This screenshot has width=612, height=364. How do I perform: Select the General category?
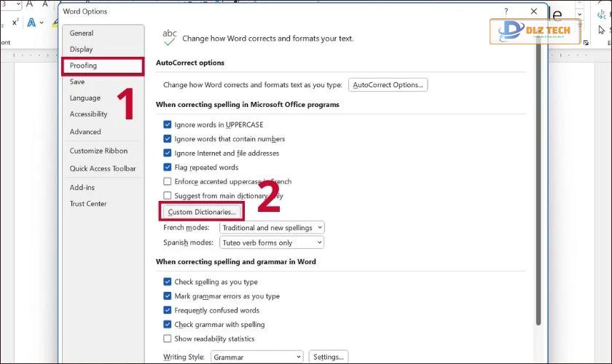(82, 33)
